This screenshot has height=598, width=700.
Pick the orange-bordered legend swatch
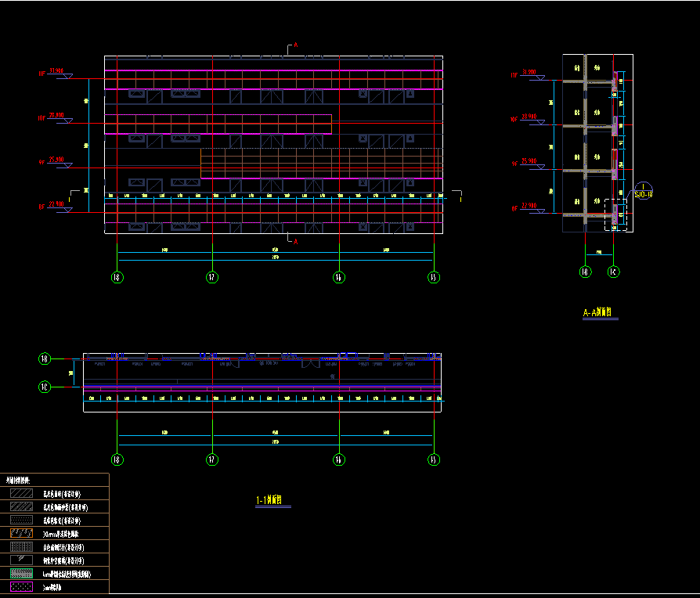click(x=21, y=533)
